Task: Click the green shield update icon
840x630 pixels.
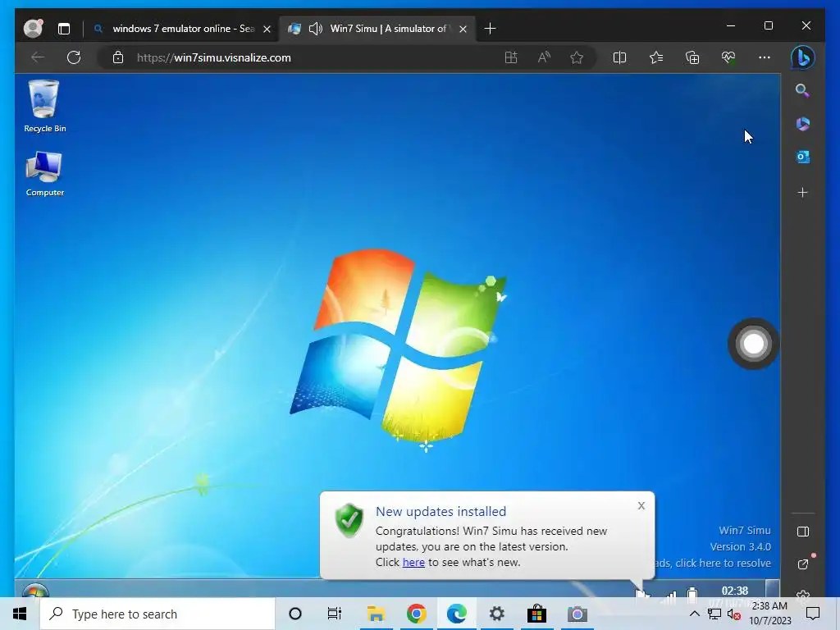Action: coord(349,520)
